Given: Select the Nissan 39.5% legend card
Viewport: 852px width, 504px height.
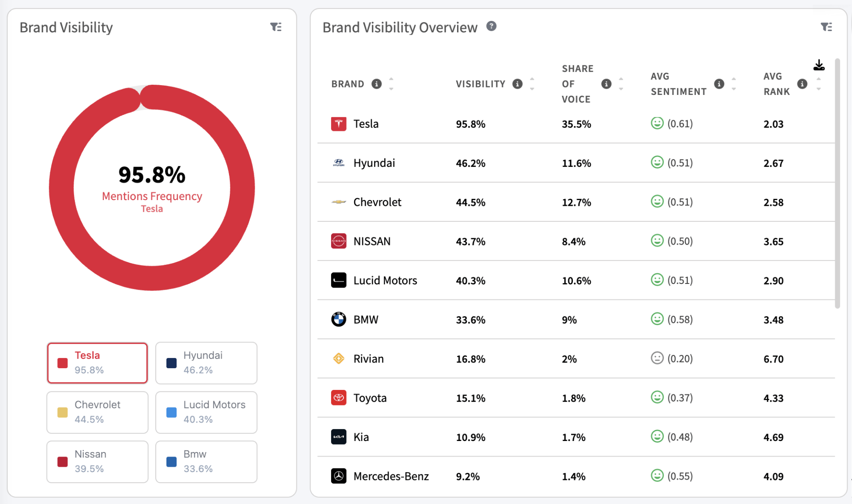Looking at the screenshot, I should coord(97,461).
